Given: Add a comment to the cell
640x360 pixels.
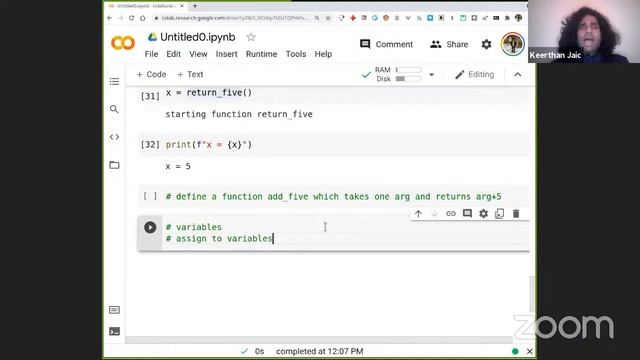Looking at the screenshot, I should point(467,213).
